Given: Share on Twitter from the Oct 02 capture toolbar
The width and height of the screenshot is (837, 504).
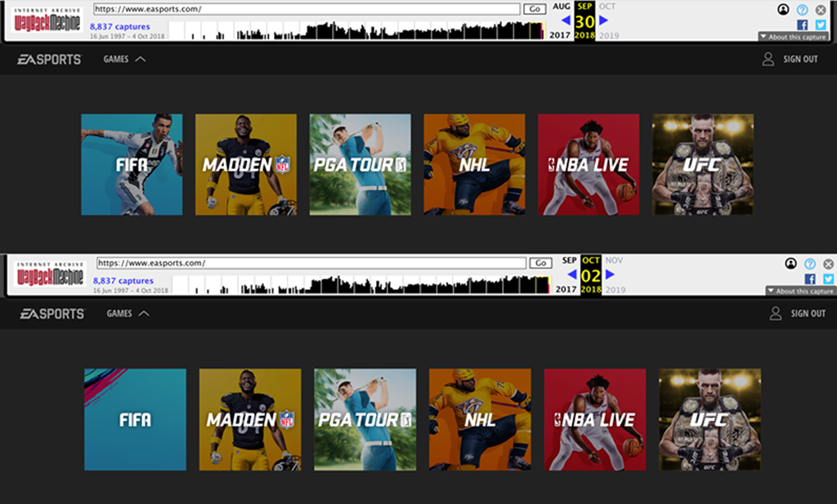Looking at the screenshot, I should (x=828, y=279).
